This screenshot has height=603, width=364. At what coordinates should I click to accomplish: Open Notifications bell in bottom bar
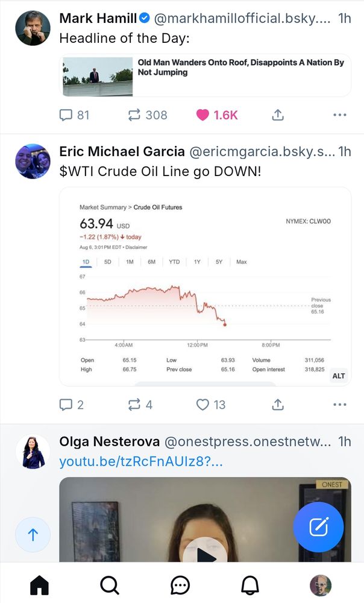pos(250,586)
